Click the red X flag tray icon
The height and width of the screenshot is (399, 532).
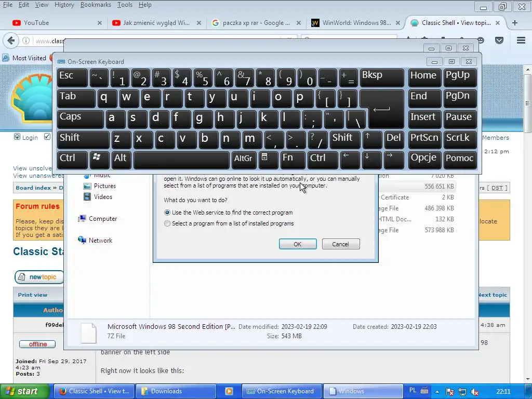449,392
